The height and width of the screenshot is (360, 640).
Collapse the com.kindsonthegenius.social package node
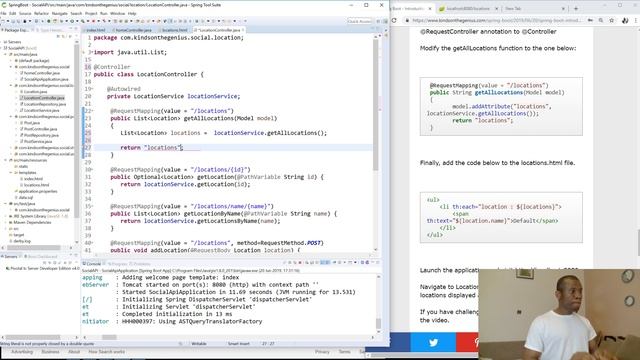(11, 67)
